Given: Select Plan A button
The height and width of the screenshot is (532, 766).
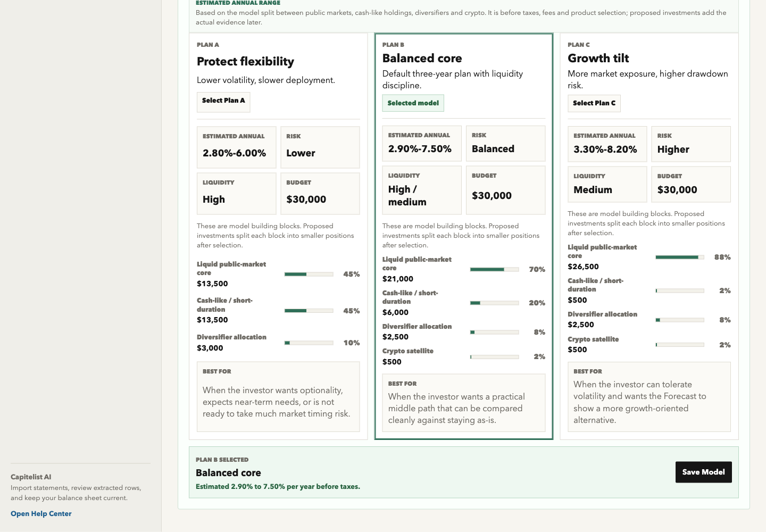Looking at the screenshot, I should [223, 102].
